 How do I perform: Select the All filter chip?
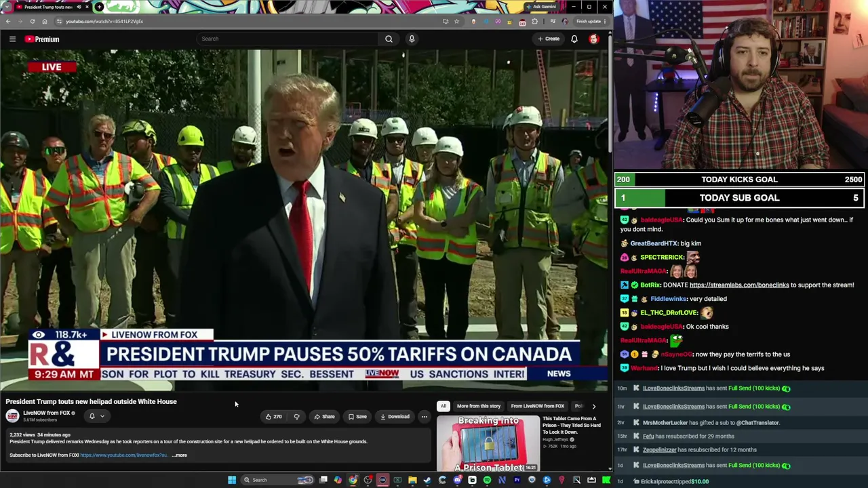443,406
